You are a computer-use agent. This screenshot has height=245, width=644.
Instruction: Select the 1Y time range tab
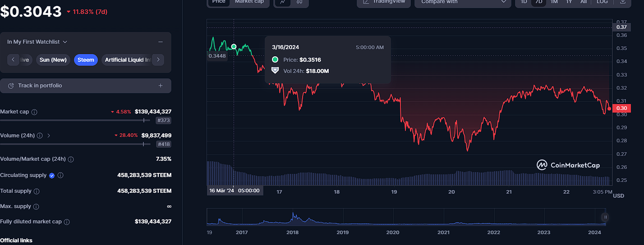point(569,2)
